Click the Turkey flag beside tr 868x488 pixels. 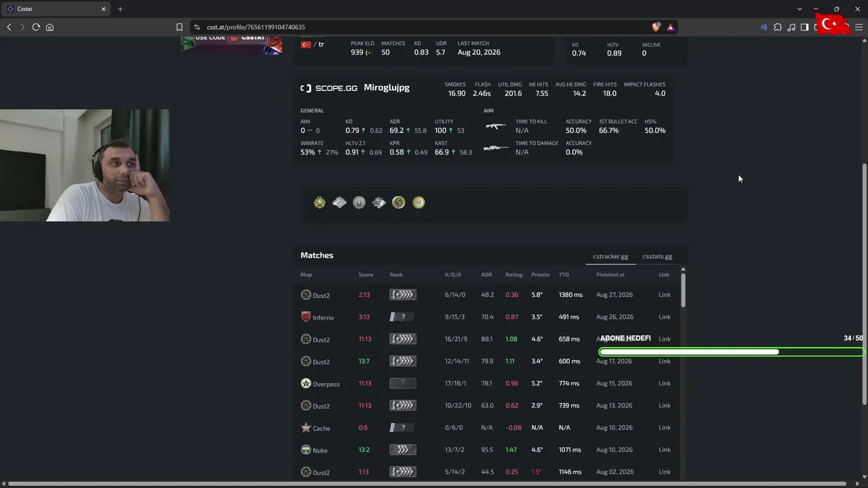click(x=306, y=45)
